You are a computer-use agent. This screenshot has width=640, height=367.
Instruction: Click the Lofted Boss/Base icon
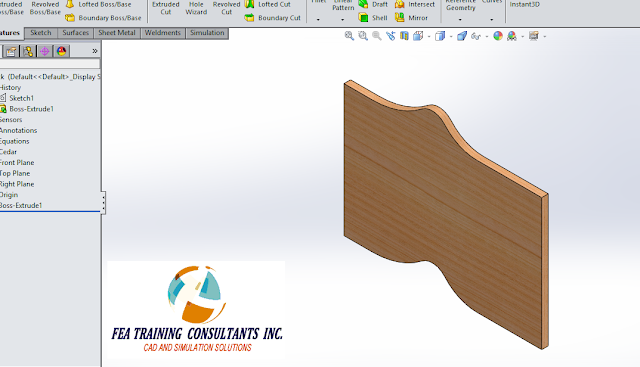70,4
